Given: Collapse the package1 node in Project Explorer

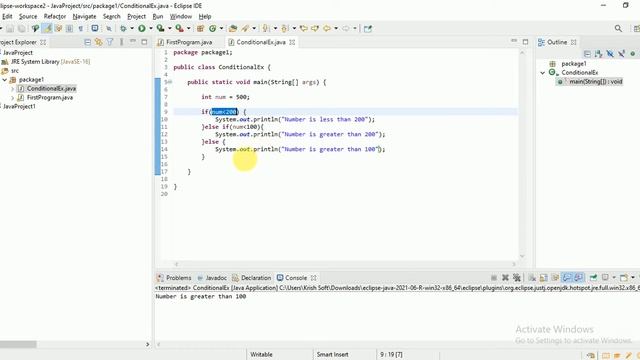Looking at the screenshot, I should tap(4, 80).
